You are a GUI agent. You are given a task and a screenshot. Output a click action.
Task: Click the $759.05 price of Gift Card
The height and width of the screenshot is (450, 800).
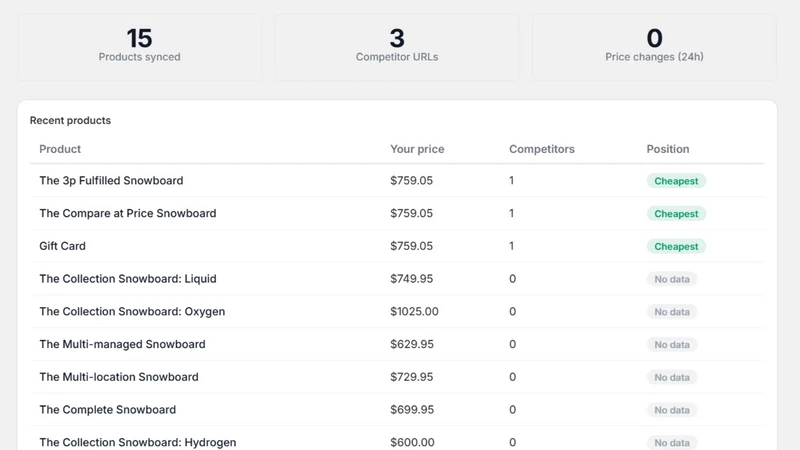pos(412,246)
